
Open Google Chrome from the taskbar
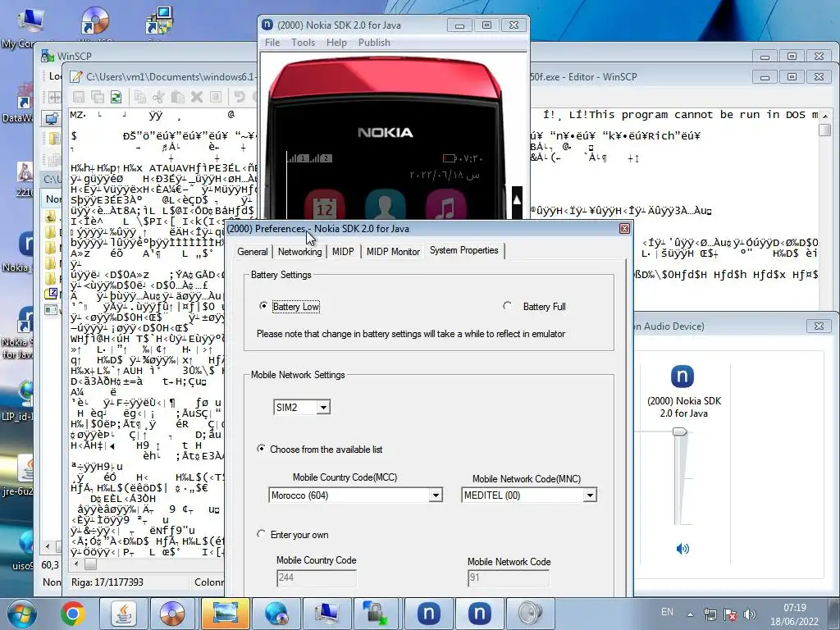73,614
